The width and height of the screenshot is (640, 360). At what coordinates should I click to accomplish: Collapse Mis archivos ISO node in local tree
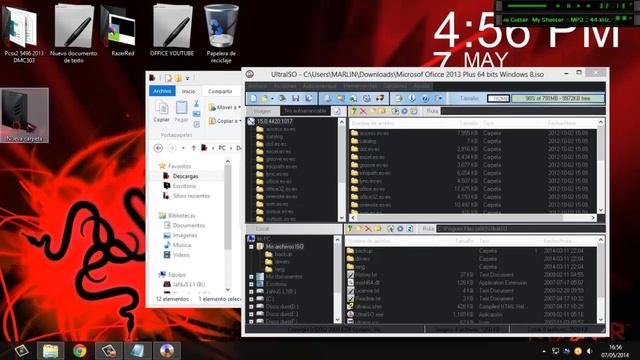coord(251,247)
